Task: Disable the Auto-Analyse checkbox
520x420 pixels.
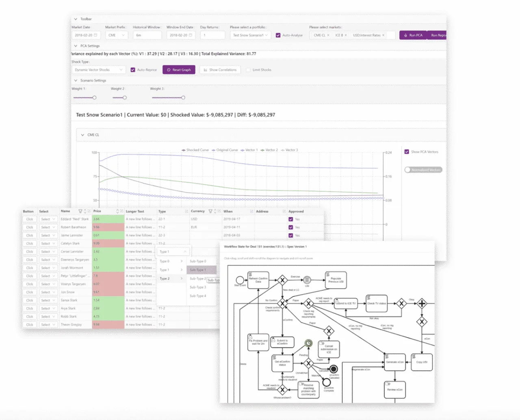Action: click(x=278, y=35)
